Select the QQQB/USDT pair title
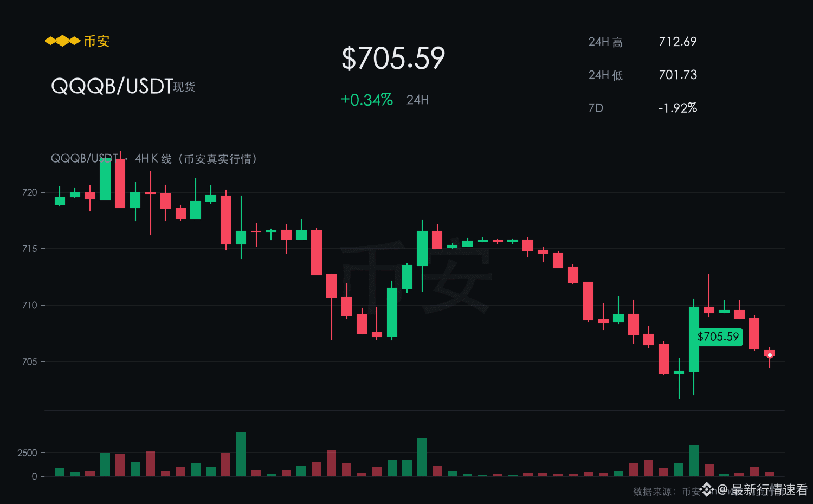813x504 pixels. 112,86
